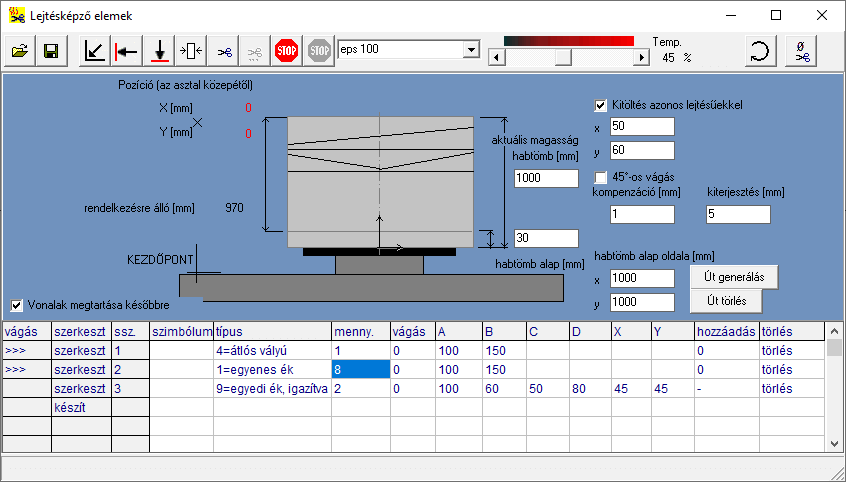Viewport: 846px width, 482px height.
Task: Click the 'Út generálás' button
Action: tap(733, 276)
